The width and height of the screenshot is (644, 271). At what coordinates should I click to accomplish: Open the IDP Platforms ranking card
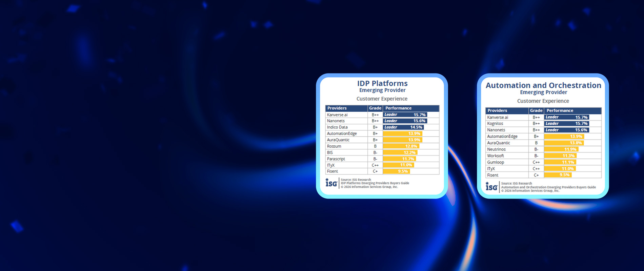click(x=382, y=136)
